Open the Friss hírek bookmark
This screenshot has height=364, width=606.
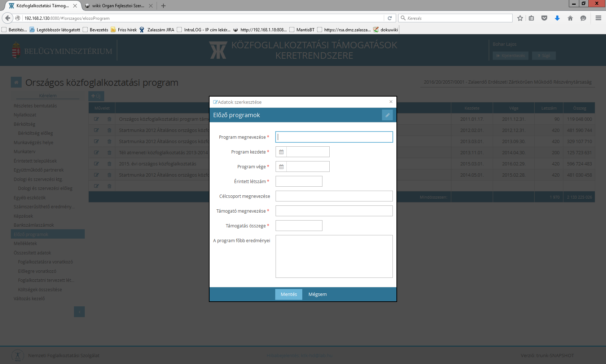(124, 30)
